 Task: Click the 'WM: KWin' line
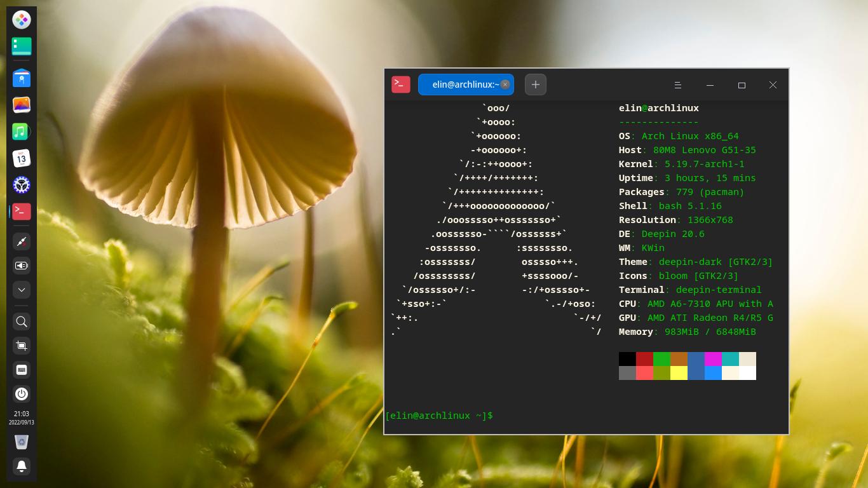tap(642, 248)
